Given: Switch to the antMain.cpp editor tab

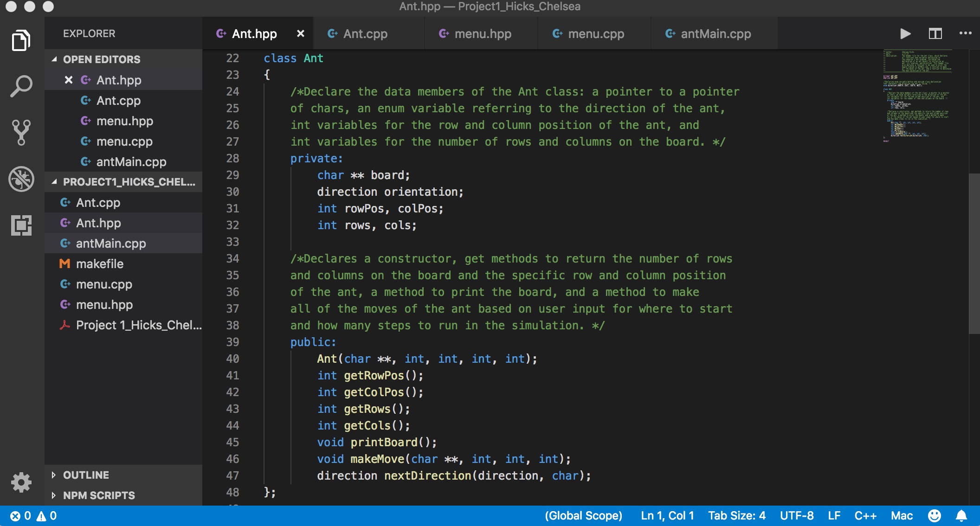Looking at the screenshot, I should click(x=715, y=34).
